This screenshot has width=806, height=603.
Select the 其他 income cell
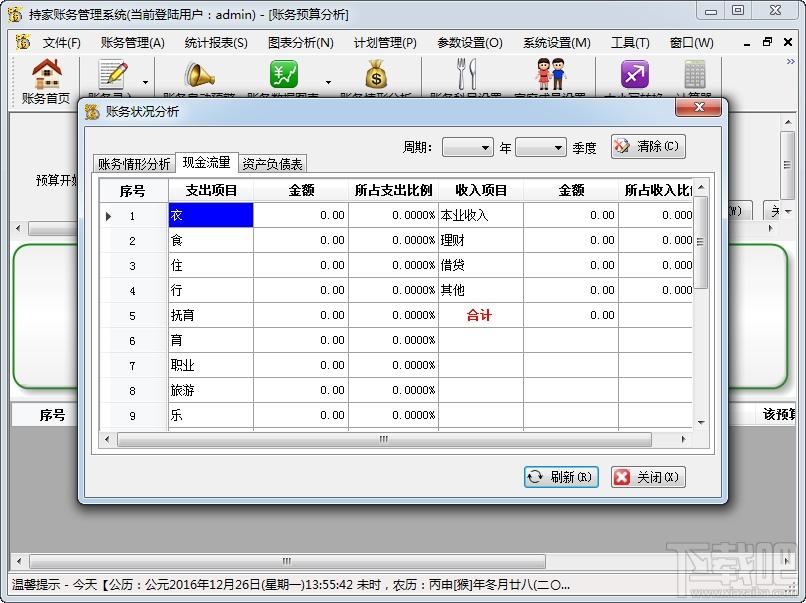[481, 290]
